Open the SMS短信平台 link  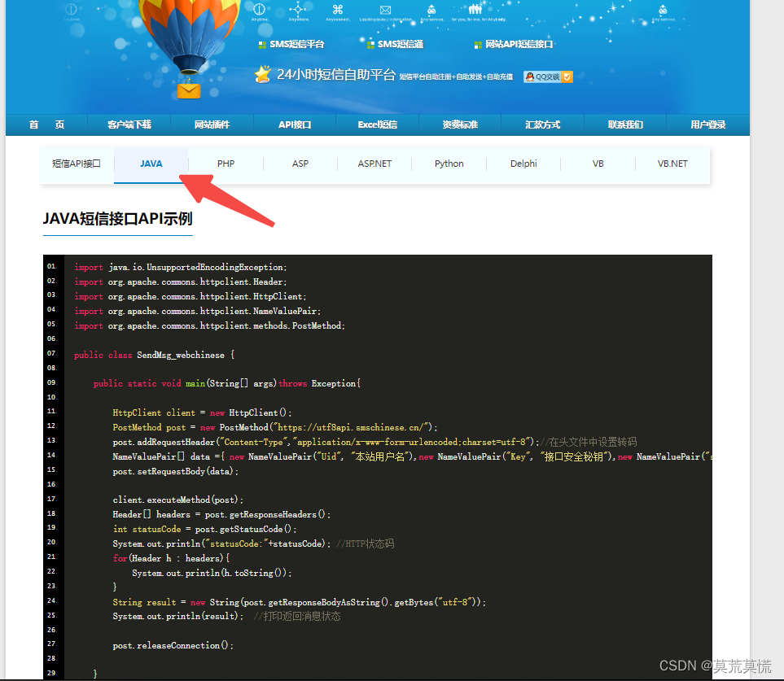[297, 45]
